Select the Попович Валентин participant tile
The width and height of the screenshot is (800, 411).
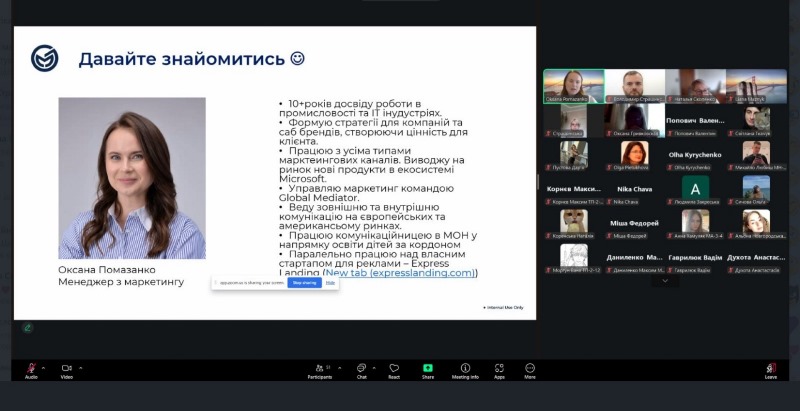pyautogui.click(x=695, y=121)
